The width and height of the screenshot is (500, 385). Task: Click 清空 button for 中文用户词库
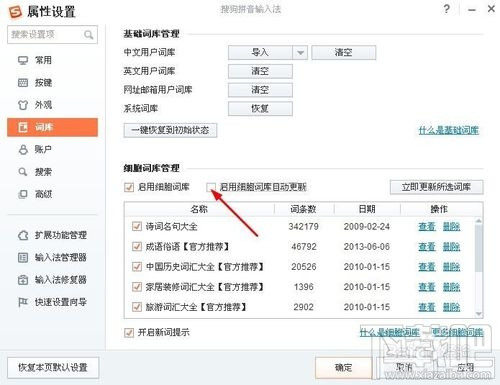pyautogui.click(x=344, y=53)
